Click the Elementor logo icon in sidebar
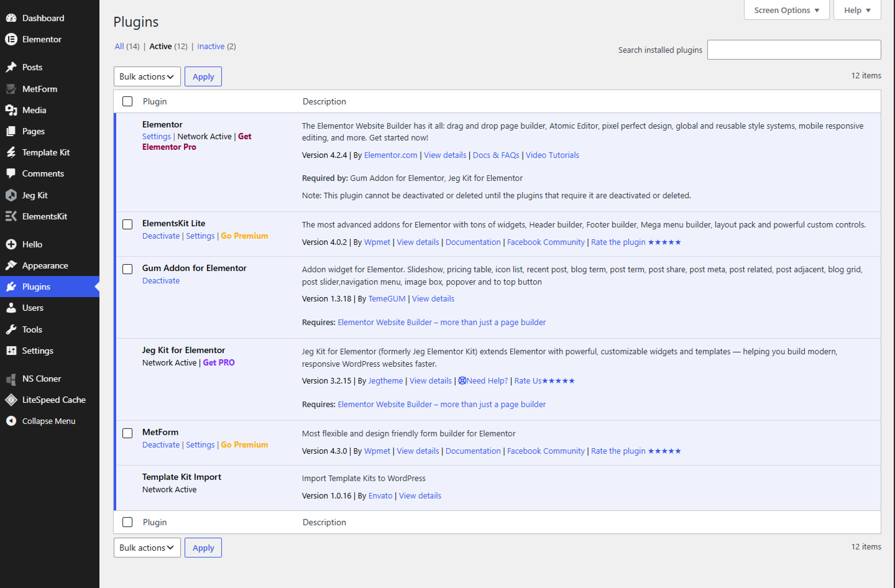The width and height of the screenshot is (895, 588). [x=11, y=39]
